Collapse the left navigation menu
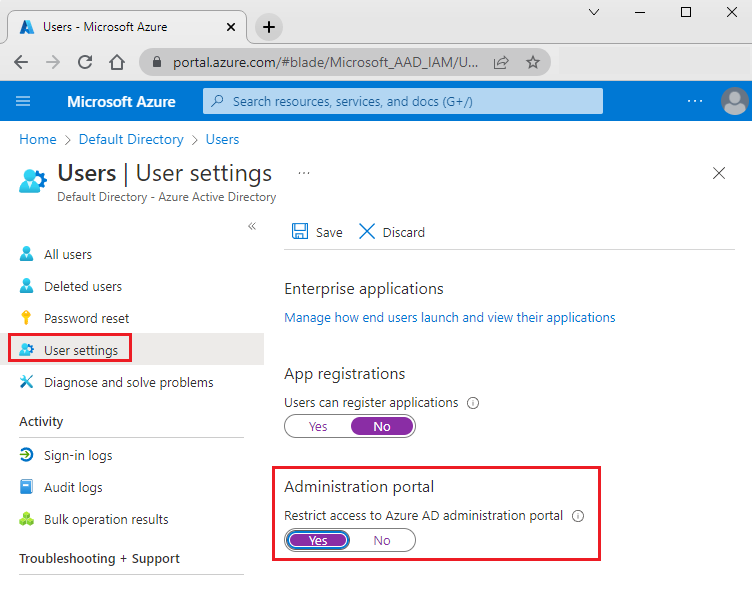This screenshot has height=594, width=752. pos(252,226)
